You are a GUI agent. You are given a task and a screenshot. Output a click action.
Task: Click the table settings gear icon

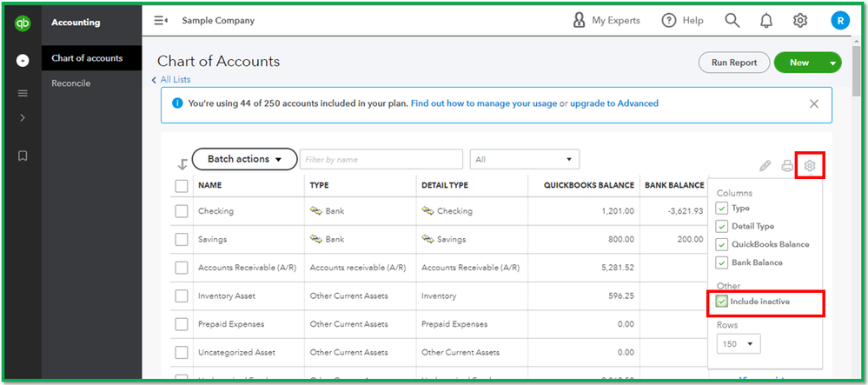click(x=810, y=165)
